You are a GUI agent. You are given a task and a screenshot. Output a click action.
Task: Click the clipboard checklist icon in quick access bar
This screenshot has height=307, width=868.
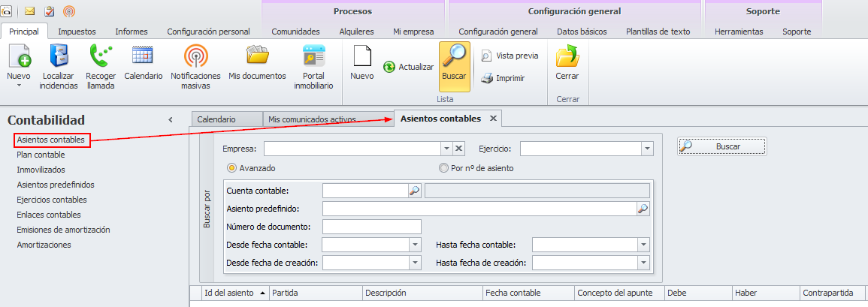click(49, 11)
